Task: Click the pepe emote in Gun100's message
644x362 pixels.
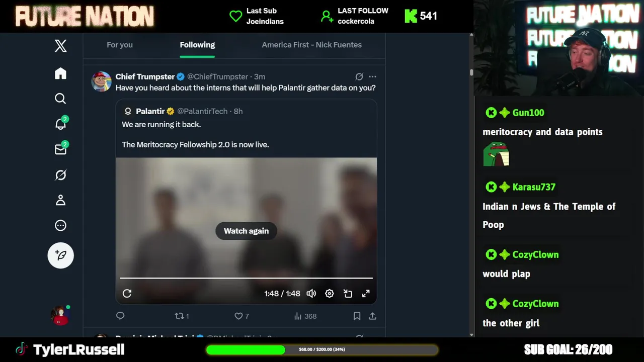Action: pos(496,154)
